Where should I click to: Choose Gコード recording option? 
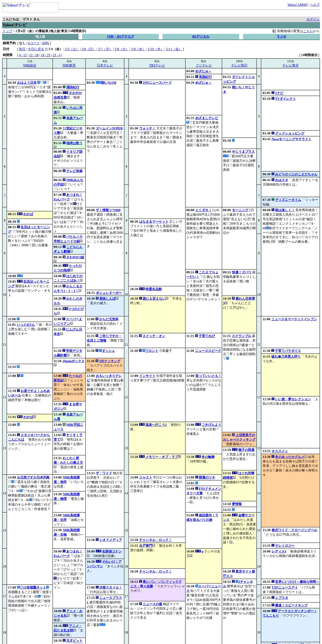[x=34, y=43]
